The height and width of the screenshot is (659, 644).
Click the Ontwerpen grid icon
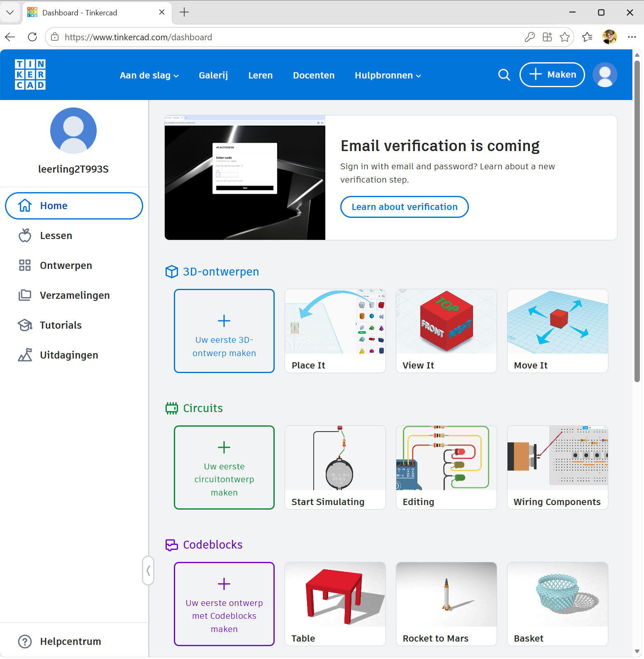pyautogui.click(x=25, y=265)
